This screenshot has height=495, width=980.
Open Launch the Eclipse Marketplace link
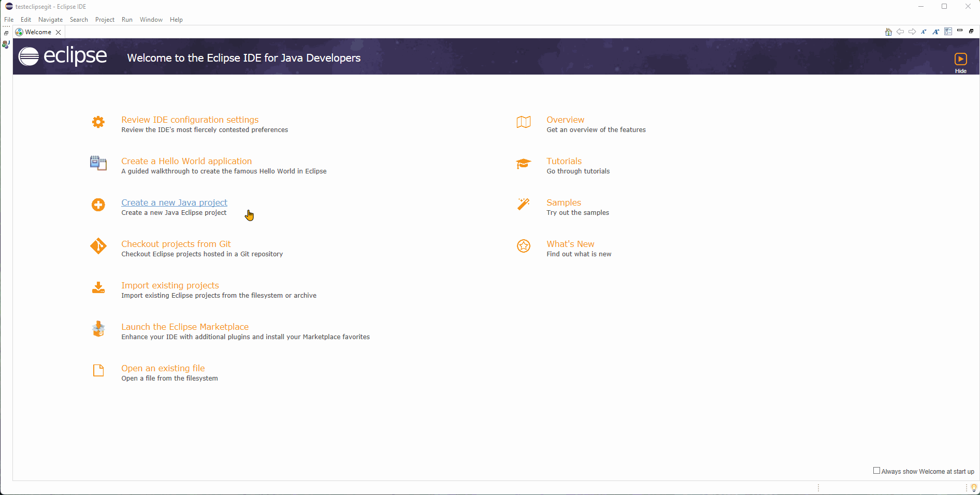click(185, 327)
